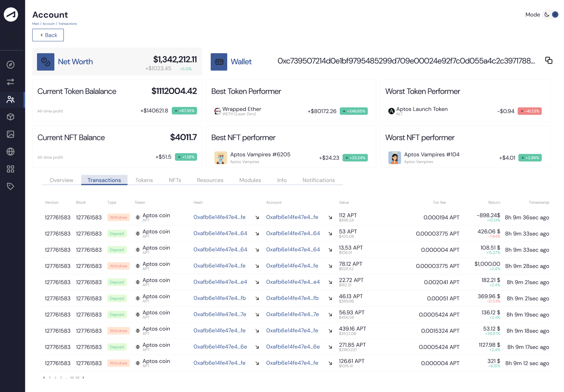This screenshot has width=564, height=392.
Task: Open Aptos Vampires #6205 thumbnail
Action: coord(221,158)
